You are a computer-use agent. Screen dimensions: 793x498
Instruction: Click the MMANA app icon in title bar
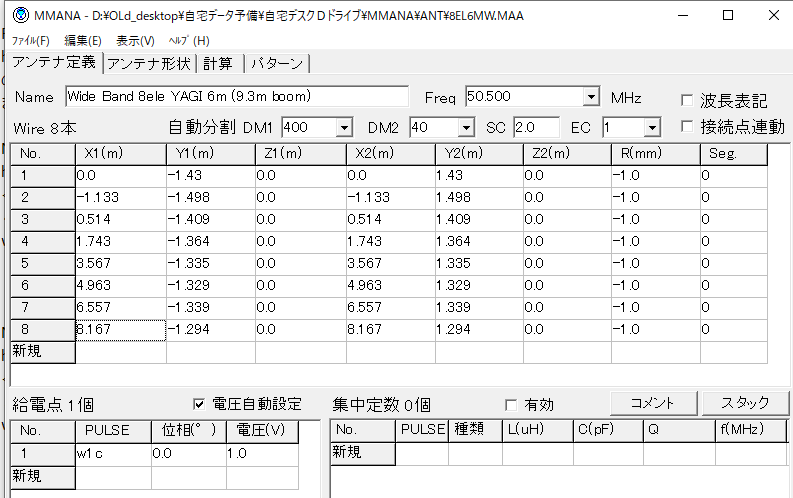click(x=20, y=16)
